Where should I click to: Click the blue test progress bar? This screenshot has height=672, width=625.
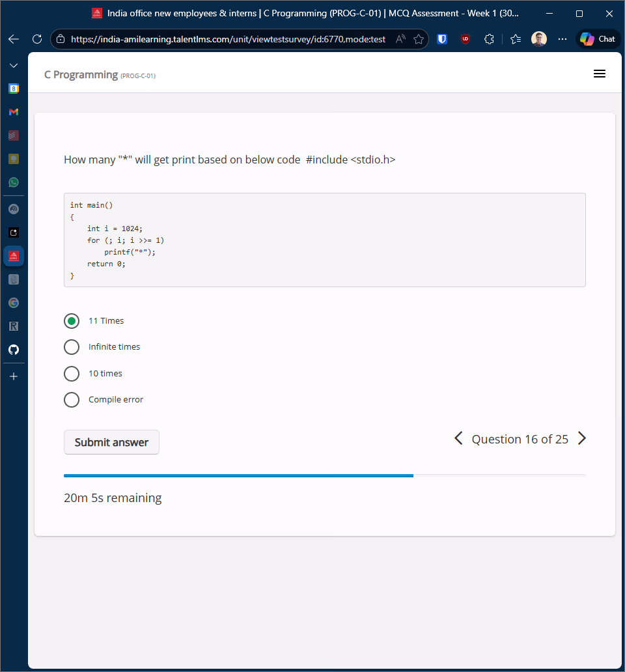[x=238, y=476]
